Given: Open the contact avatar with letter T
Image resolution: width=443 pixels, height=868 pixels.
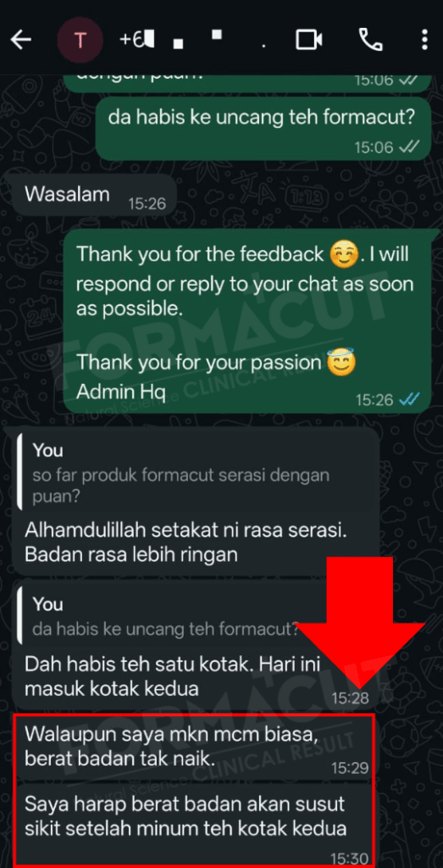Looking at the screenshot, I should 80,40.
